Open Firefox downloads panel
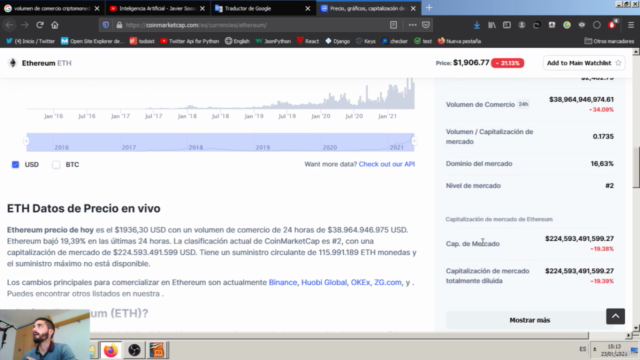Viewport: 640px width, 360px height. coord(477,25)
